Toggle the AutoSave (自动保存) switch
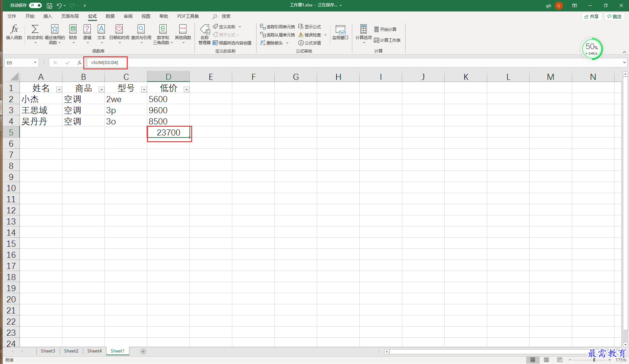 pyautogui.click(x=35, y=5)
